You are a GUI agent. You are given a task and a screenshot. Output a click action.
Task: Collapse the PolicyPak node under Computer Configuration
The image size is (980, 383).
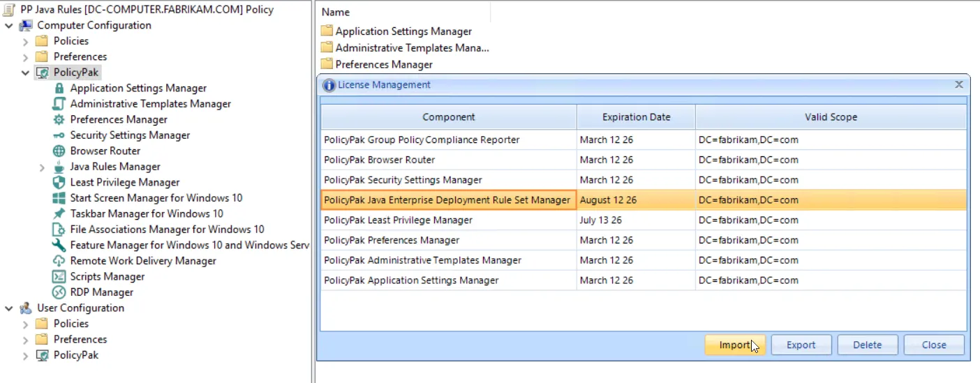tap(26, 73)
